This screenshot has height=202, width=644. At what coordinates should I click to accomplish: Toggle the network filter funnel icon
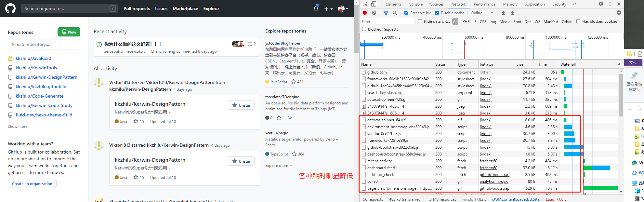(386, 13)
